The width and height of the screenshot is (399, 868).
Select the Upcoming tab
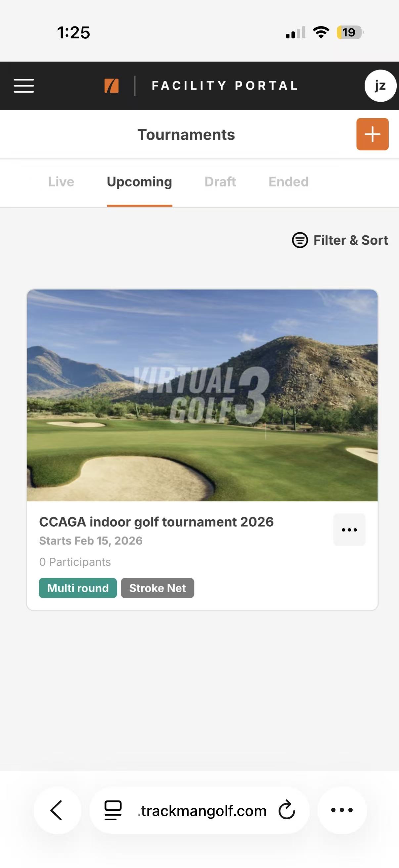(x=139, y=182)
